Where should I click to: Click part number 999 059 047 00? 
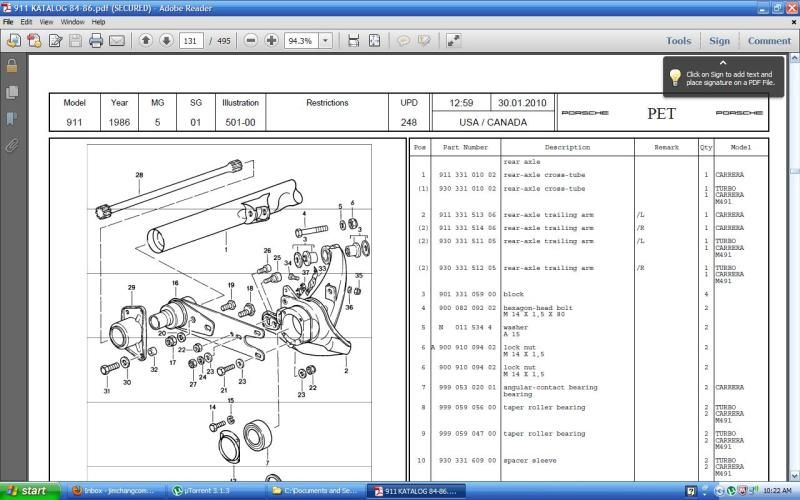click(467, 434)
